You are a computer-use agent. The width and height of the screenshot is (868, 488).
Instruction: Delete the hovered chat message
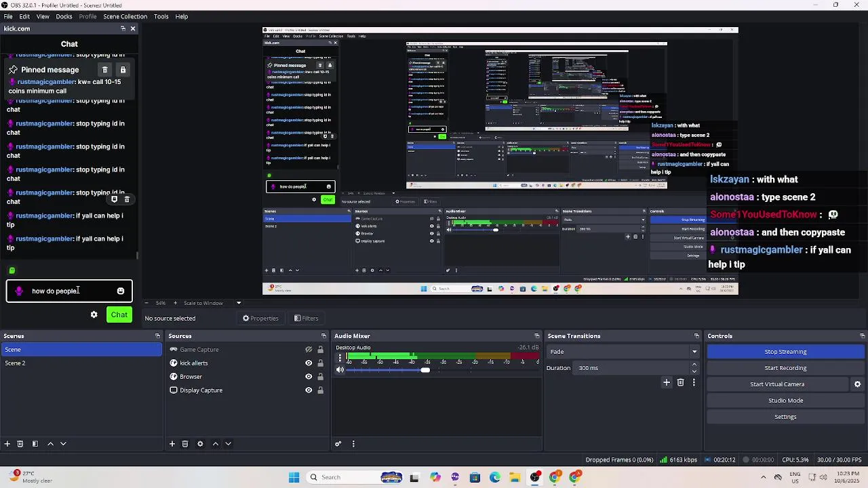(x=127, y=199)
